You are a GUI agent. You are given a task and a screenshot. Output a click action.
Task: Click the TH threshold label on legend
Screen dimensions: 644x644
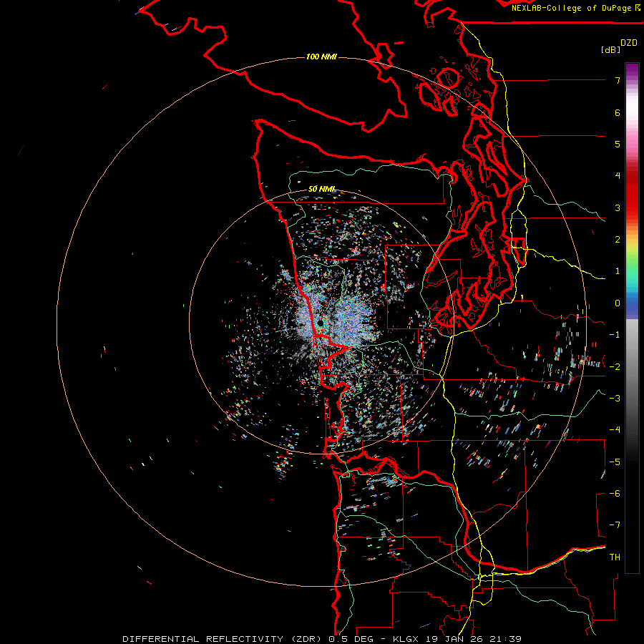[x=615, y=557]
